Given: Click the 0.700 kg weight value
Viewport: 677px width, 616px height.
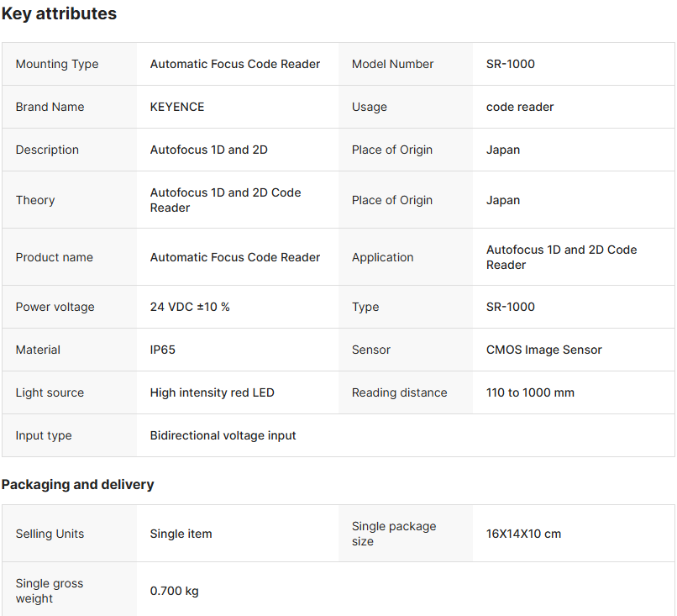Looking at the screenshot, I should click(x=174, y=591).
